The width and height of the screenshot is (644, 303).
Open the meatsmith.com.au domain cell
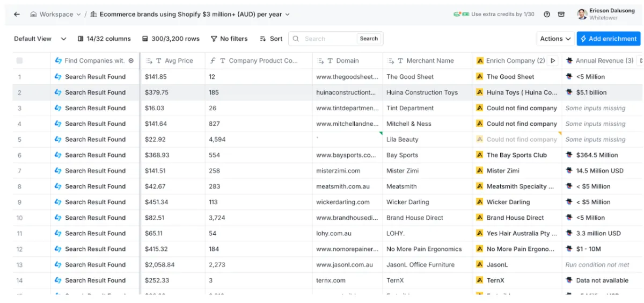click(x=347, y=186)
